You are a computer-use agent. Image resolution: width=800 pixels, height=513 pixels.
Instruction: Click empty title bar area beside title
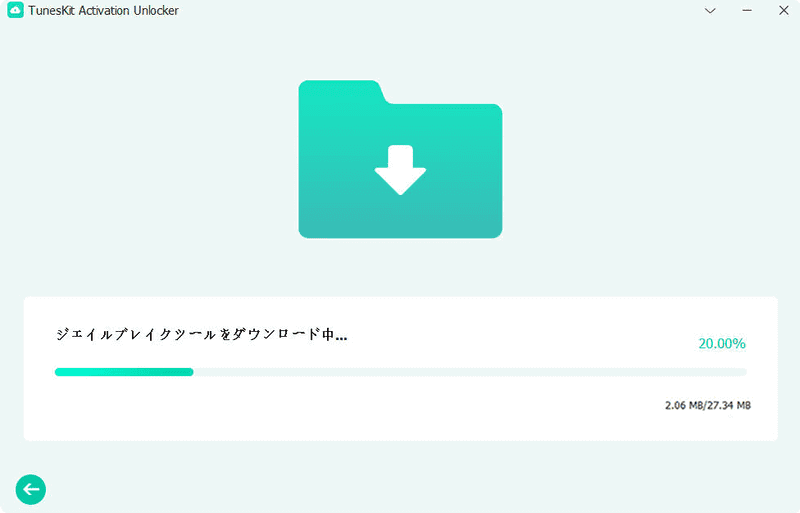click(x=439, y=10)
